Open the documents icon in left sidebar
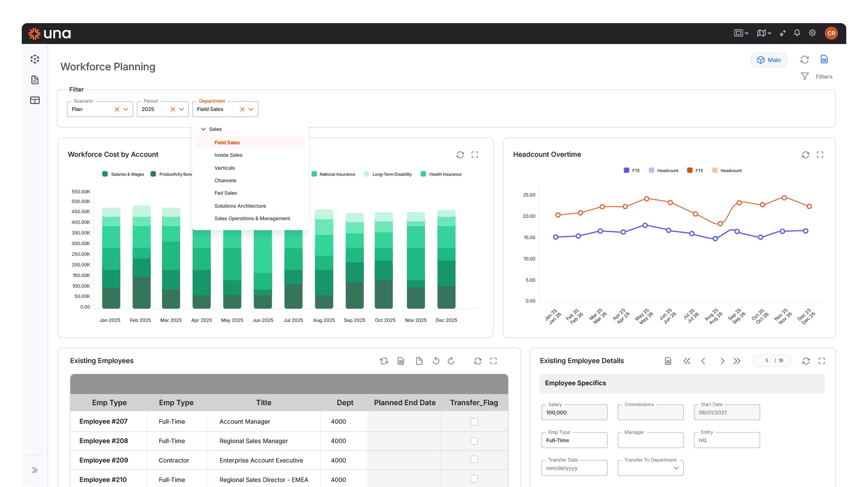The width and height of the screenshot is (868, 487). [x=35, y=80]
